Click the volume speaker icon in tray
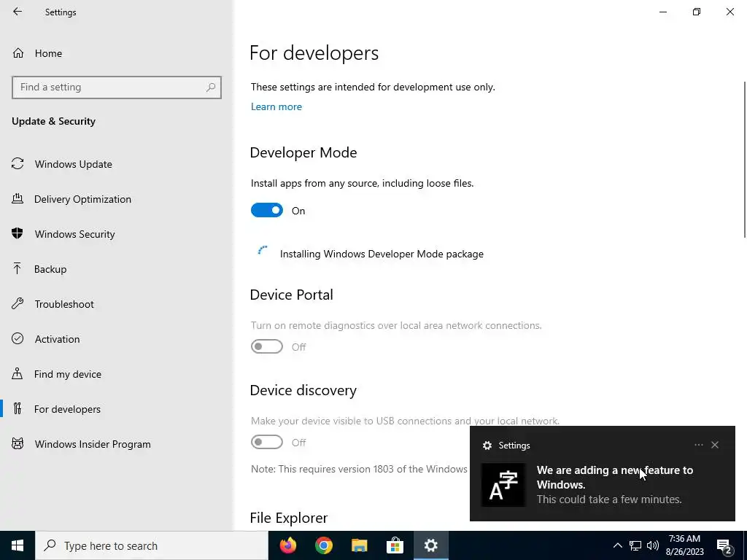Viewport: 747px width, 560px height. click(653, 545)
